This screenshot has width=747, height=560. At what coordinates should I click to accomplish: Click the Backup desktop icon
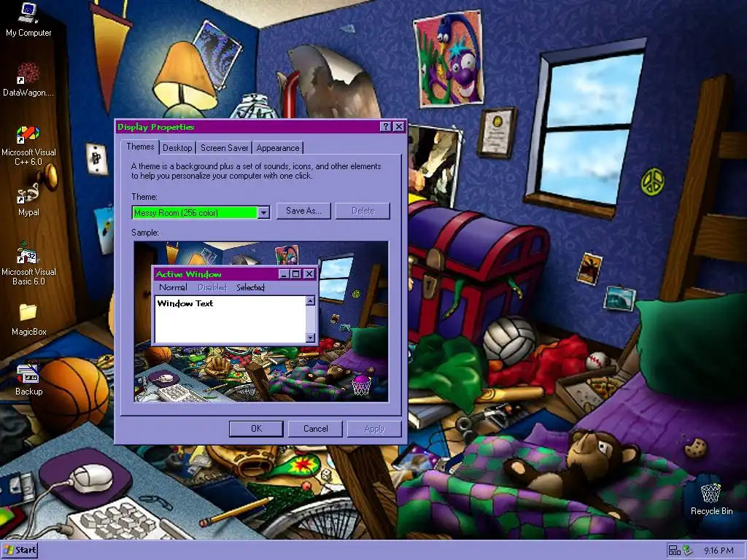(28, 379)
